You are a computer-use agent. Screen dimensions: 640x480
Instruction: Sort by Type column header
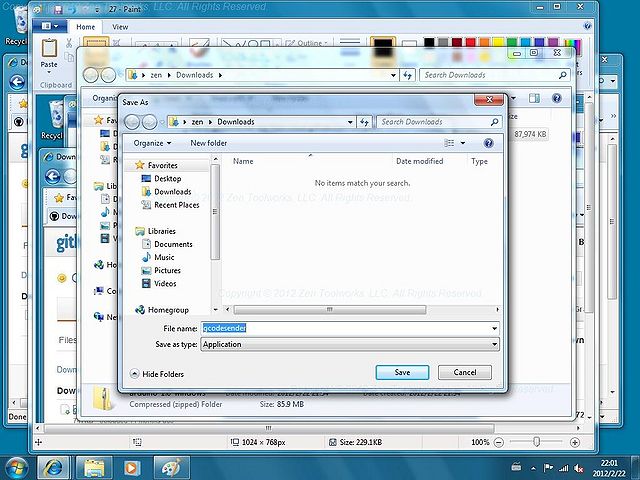[x=479, y=161]
